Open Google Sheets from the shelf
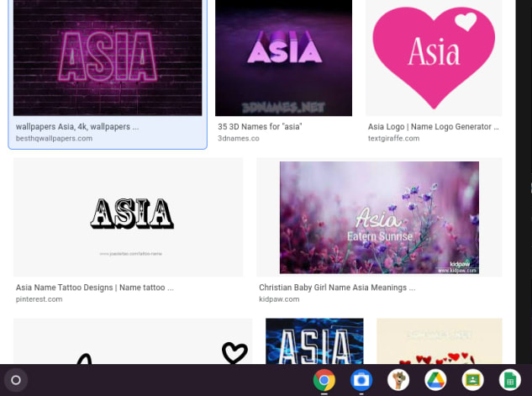This screenshot has height=396, width=532. [x=510, y=380]
